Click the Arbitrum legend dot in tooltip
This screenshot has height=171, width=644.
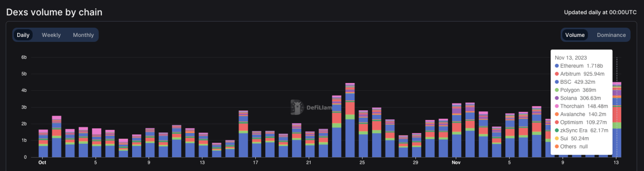pyautogui.click(x=557, y=74)
